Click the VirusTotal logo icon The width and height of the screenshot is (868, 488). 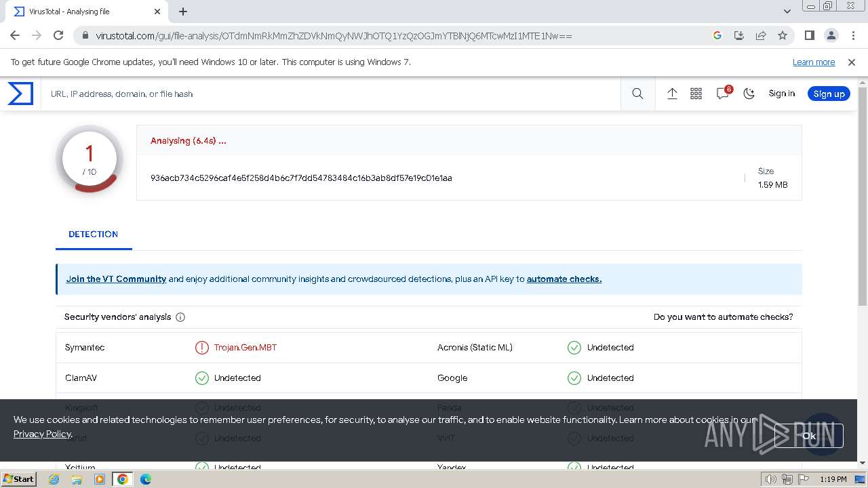click(x=20, y=94)
